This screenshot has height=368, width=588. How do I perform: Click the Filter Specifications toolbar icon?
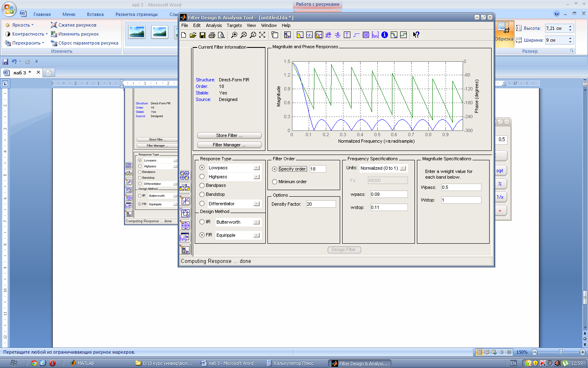[287, 35]
